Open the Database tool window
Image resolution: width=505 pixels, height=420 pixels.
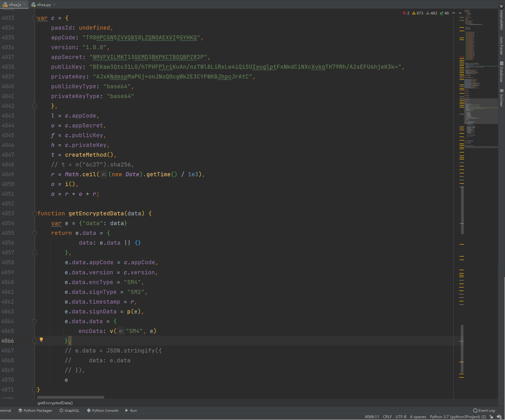[x=502, y=72]
